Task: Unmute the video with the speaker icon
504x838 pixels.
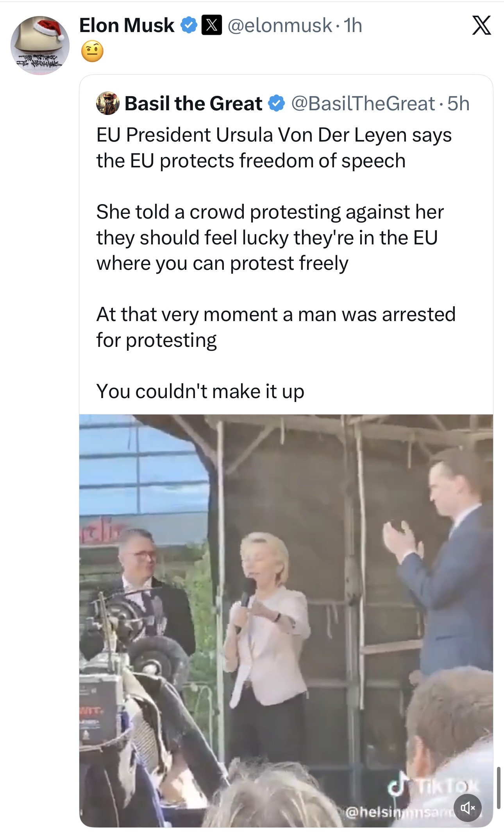Action: click(467, 807)
